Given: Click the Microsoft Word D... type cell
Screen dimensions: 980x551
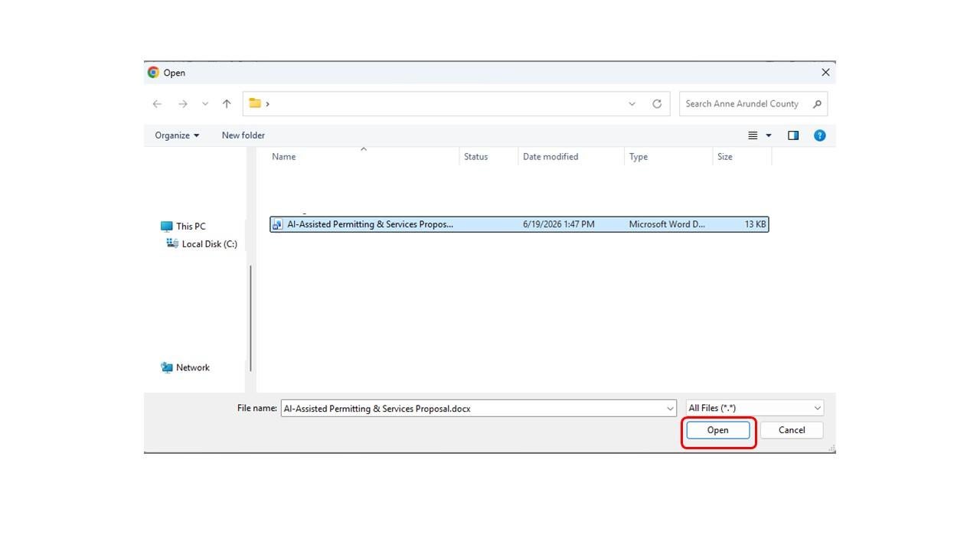Looking at the screenshot, I should point(667,225).
